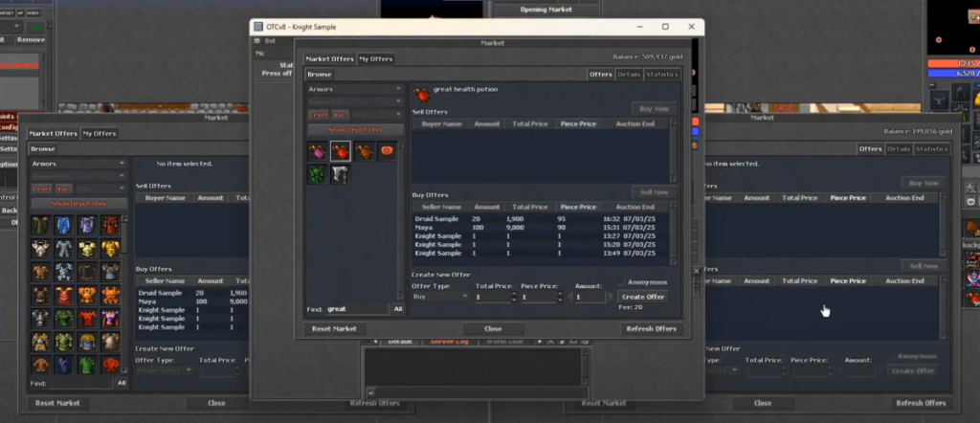Select the light purple robe beside the blue robe

tap(87, 226)
